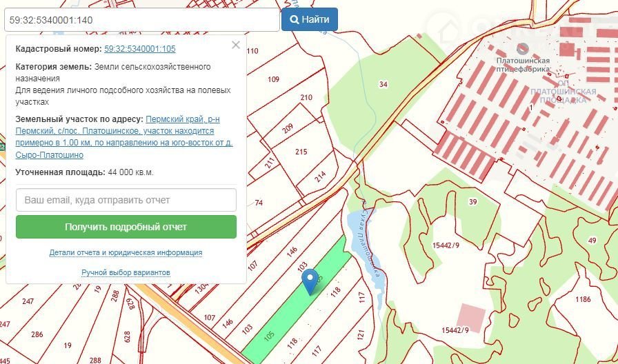618x364 pixels.
Task: Click map parcel labeled 286
Action: (x=37, y=334)
